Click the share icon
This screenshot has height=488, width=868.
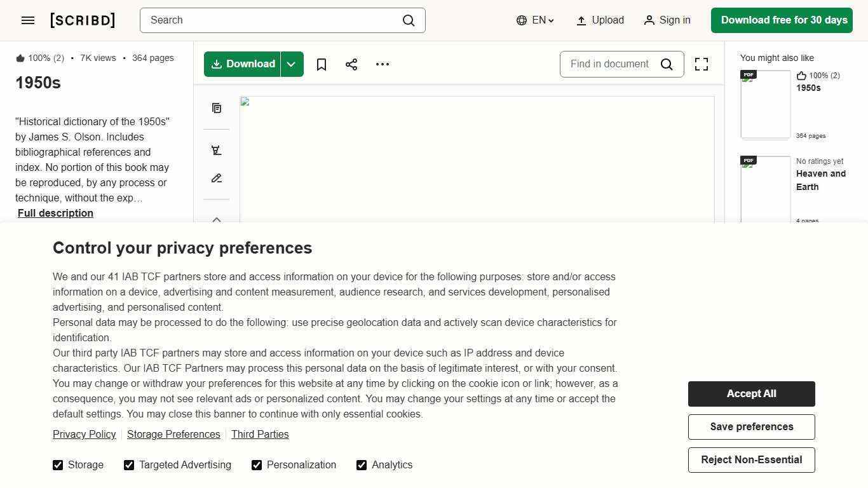(351, 64)
